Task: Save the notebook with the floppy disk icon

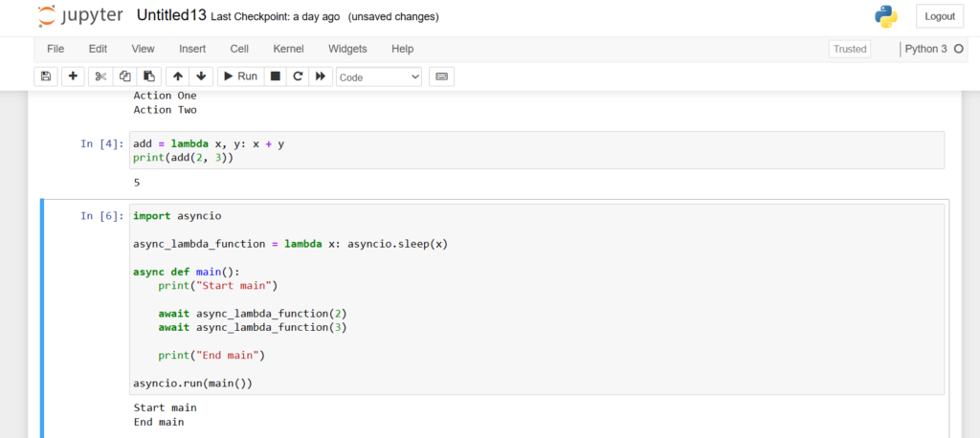Action: (46, 77)
